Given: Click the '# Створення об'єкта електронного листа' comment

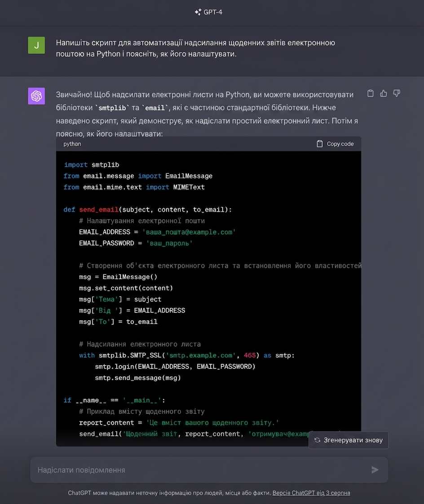Looking at the screenshot, I should click(x=220, y=265).
